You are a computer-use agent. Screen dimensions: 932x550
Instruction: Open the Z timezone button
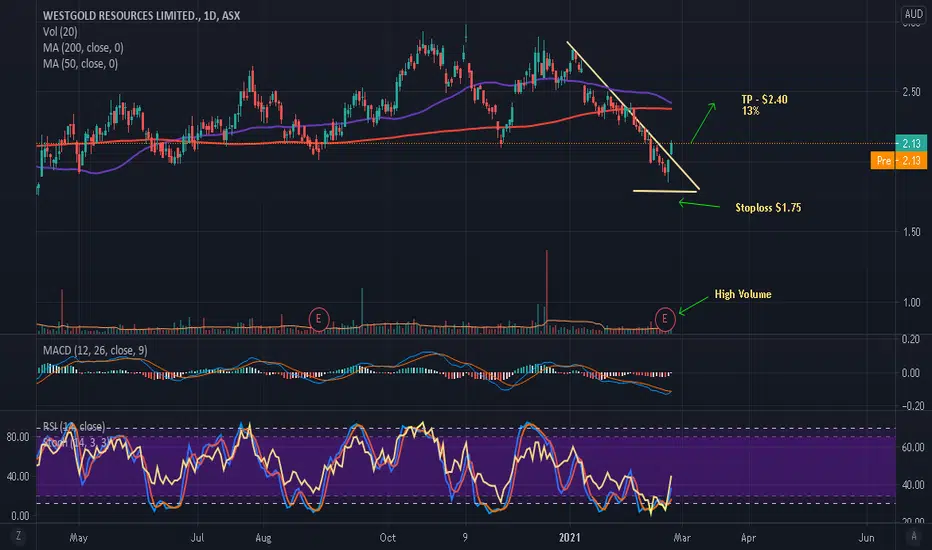click(18, 536)
